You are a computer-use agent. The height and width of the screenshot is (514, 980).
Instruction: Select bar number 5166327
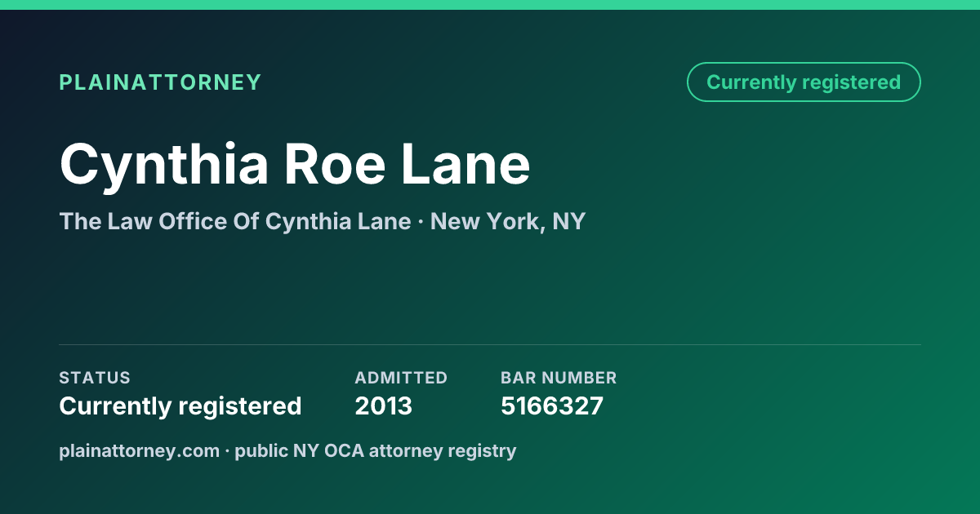pos(552,405)
